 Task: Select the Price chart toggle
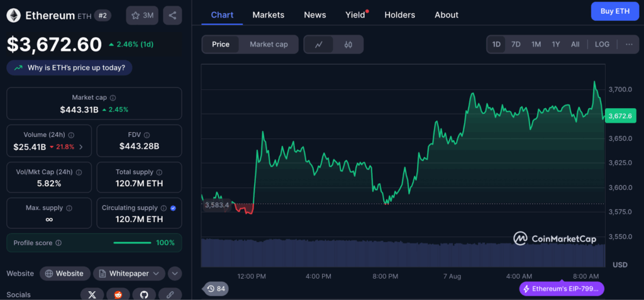coord(221,44)
